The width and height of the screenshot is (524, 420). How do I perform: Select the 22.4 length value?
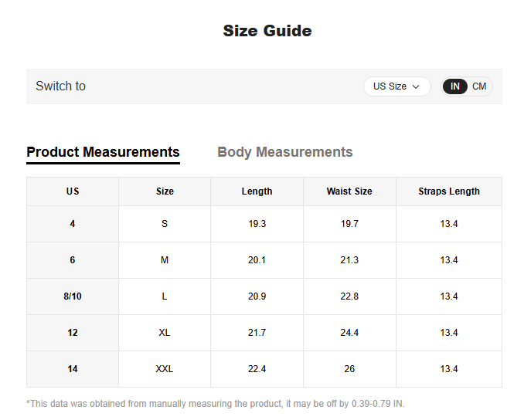click(257, 369)
